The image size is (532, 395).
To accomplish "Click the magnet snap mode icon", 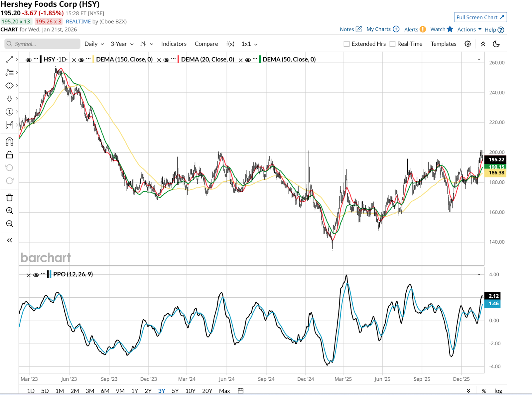I will (9, 142).
